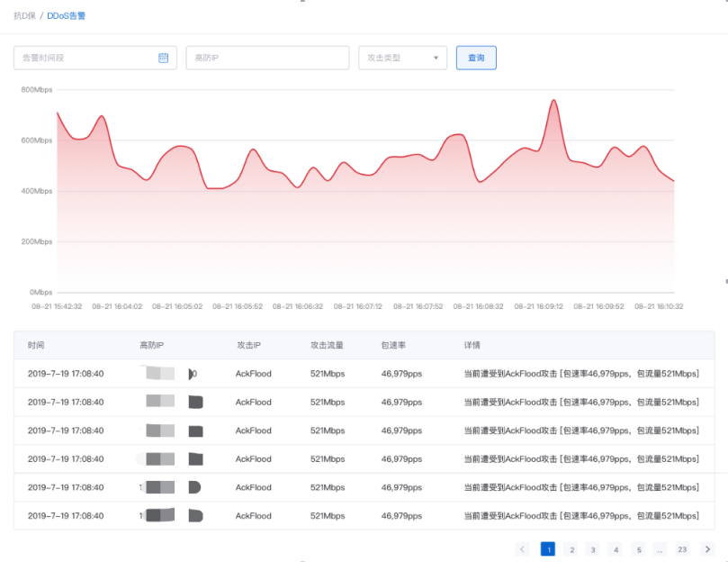Jump to last page 23
The width and height of the screenshot is (728, 562).
click(683, 548)
